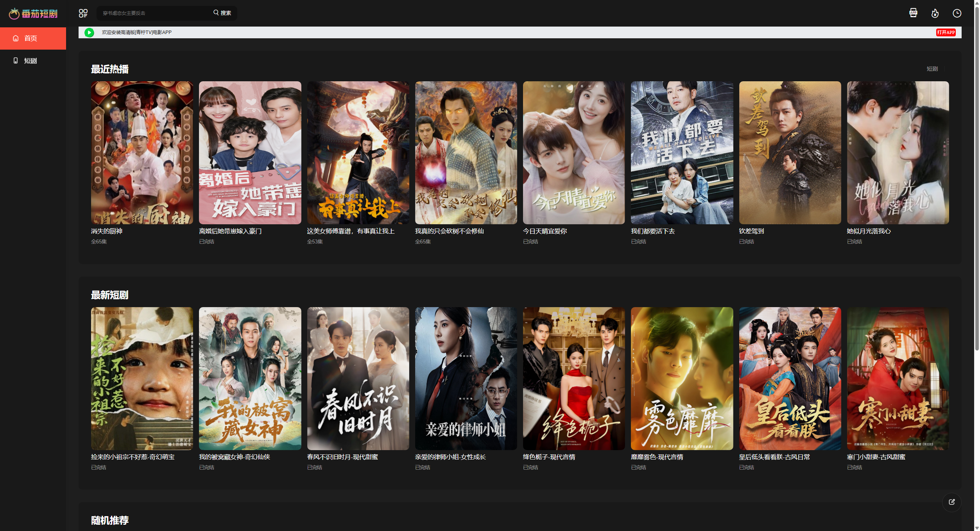Click the floating edit feedback icon
The height and width of the screenshot is (531, 980).
pyautogui.click(x=951, y=502)
